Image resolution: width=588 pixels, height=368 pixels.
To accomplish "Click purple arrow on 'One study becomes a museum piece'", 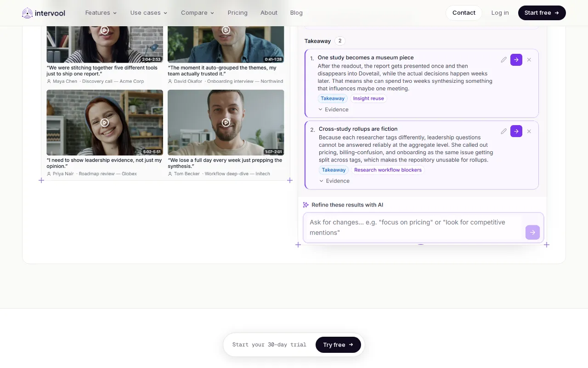I will [516, 60].
